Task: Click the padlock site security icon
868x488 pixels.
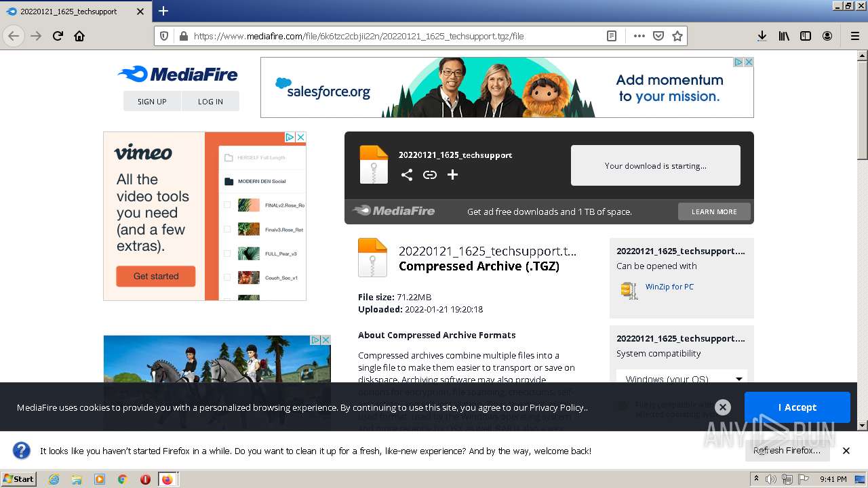Action: tap(182, 36)
